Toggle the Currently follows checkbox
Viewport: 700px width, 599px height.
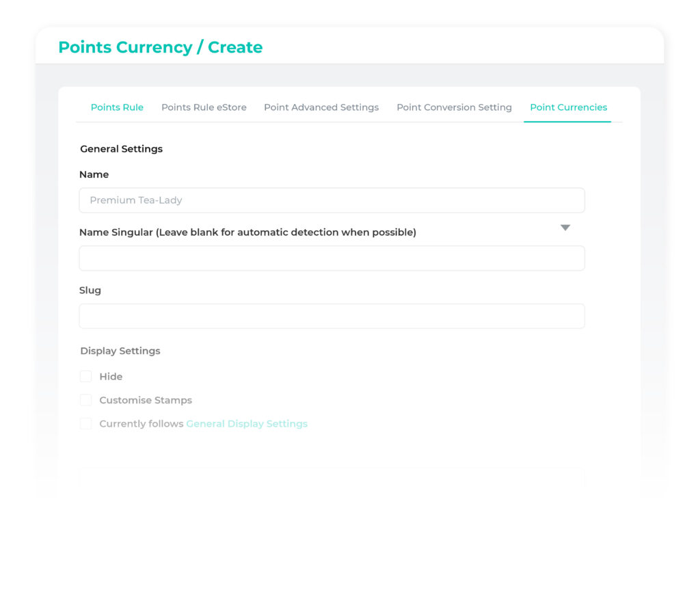coord(86,424)
